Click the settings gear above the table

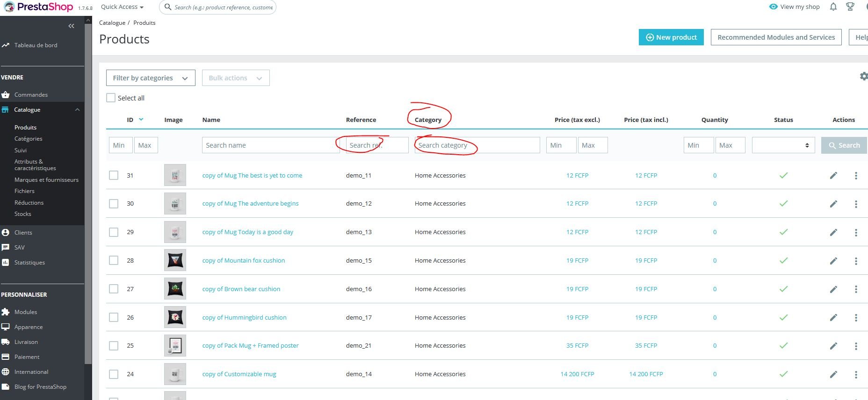tap(864, 76)
